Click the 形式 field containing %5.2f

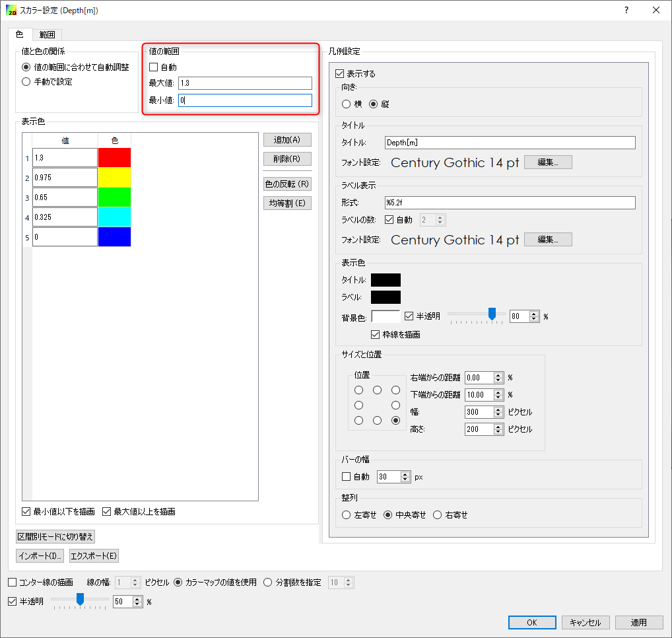point(510,203)
